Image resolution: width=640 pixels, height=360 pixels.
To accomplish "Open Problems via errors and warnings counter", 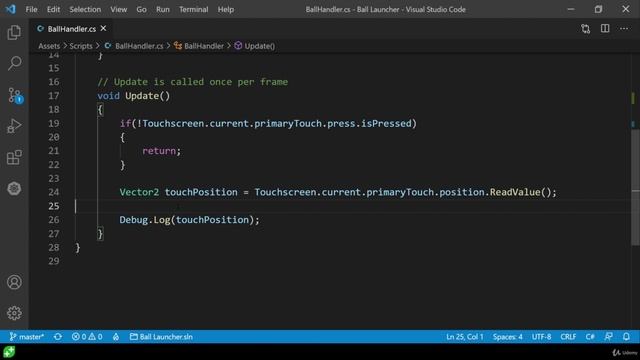I will (x=87, y=337).
